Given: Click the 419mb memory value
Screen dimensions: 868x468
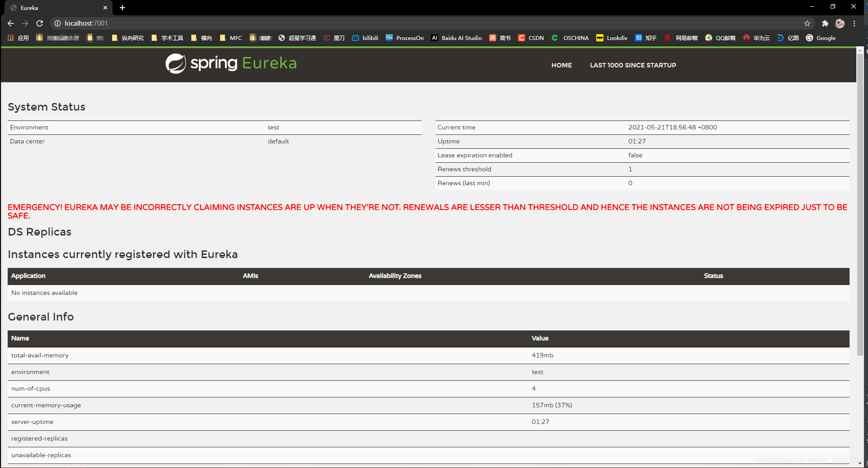Looking at the screenshot, I should [x=542, y=355].
